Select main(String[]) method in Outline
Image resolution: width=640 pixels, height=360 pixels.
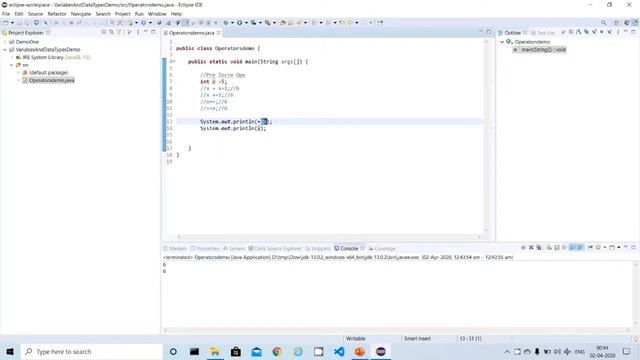540,49
